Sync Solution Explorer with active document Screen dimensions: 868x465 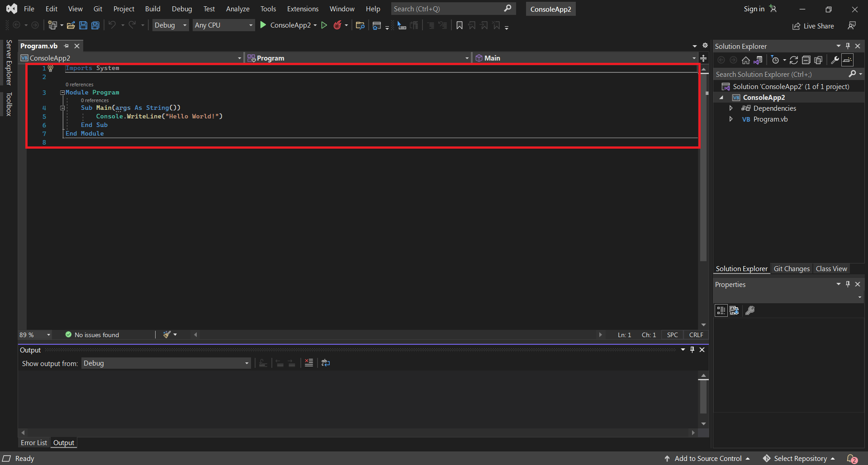coord(759,60)
